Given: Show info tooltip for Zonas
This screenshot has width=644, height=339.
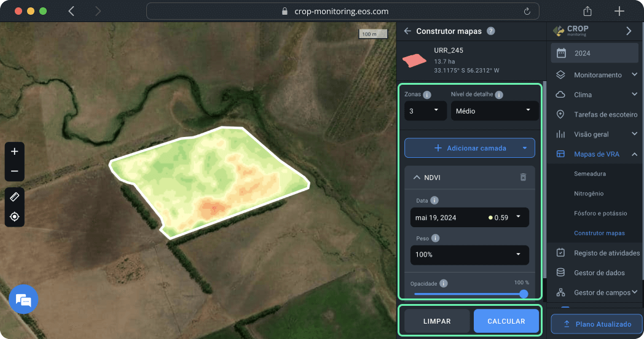Looking at the screenshot, I should click(427, 95).
